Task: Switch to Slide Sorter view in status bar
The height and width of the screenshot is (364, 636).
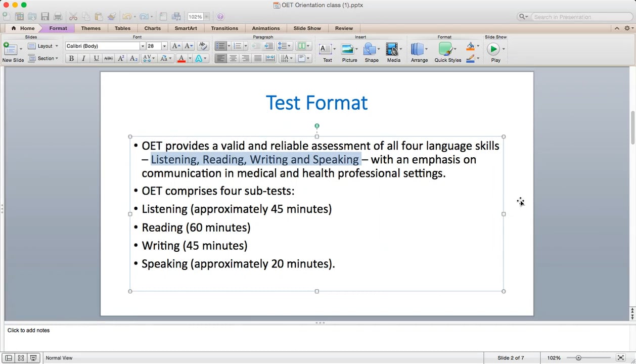Action: click(x=21, y=358)
